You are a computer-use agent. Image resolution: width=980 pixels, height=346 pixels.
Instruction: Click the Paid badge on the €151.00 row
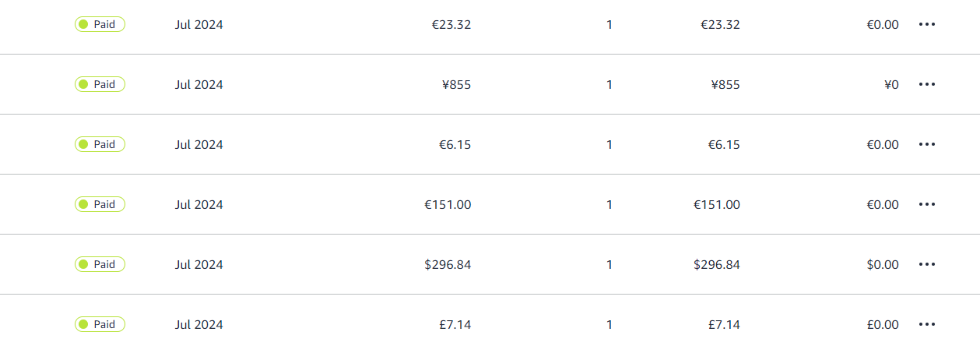pos(100,204)
